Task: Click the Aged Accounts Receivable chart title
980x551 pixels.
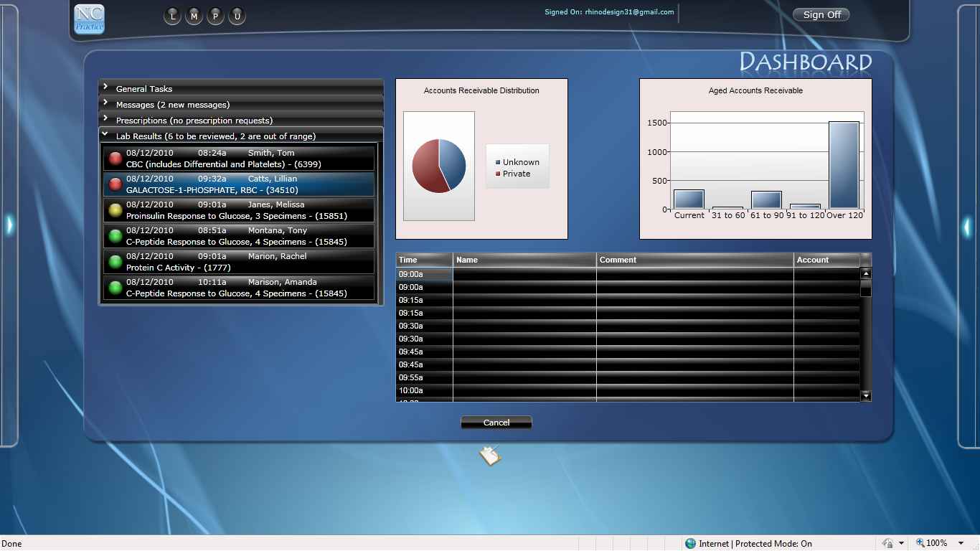Action: point(755,90)
